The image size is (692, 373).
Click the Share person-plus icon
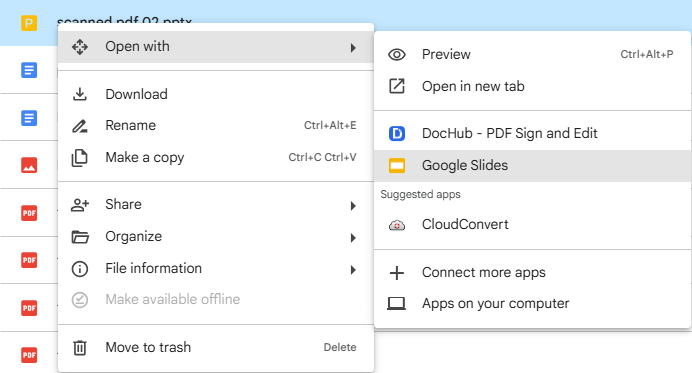(80, 204)
